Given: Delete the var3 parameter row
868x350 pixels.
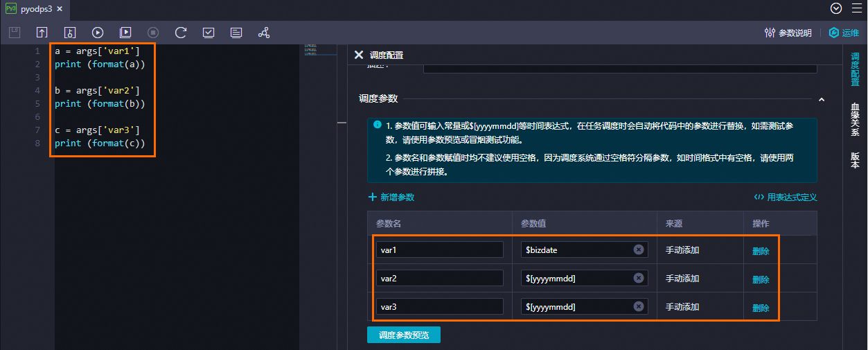Looking at the screenshot, I should [761, 308].
